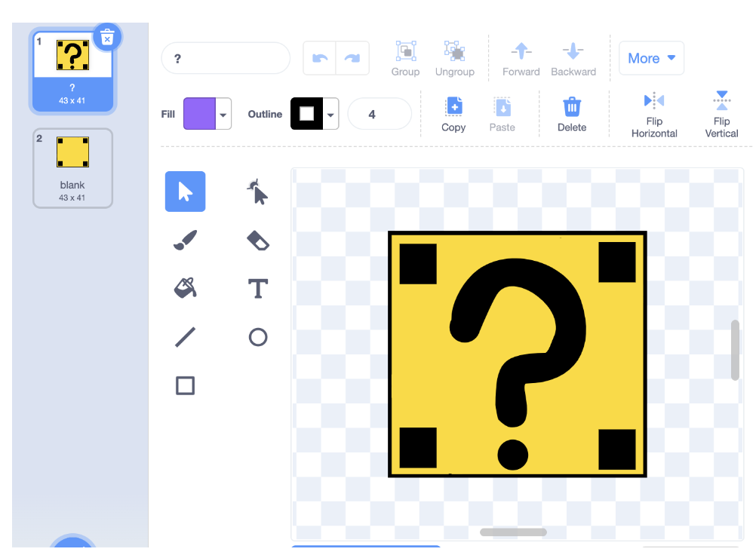The width and height of the screenshot is (756, 558).
Task: Click the Flip Vertical button
Action: (x=721, y=115)
